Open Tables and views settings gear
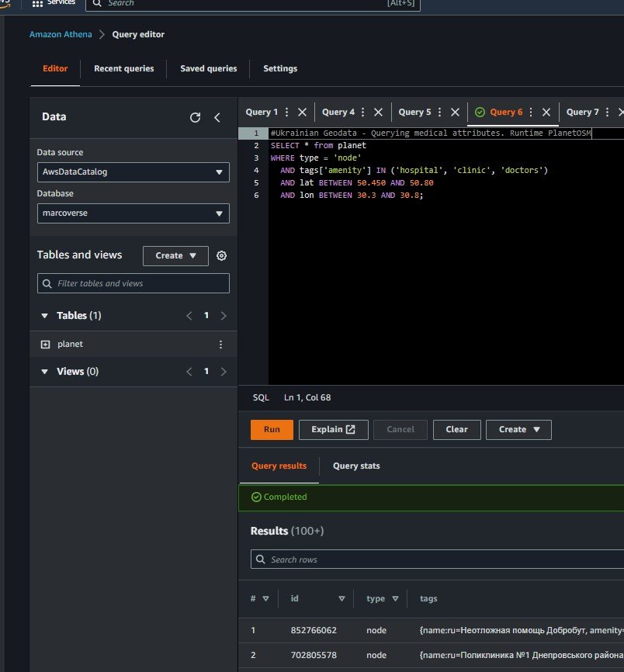Screen dimensions: 624x672 click(x=221, y=256)
